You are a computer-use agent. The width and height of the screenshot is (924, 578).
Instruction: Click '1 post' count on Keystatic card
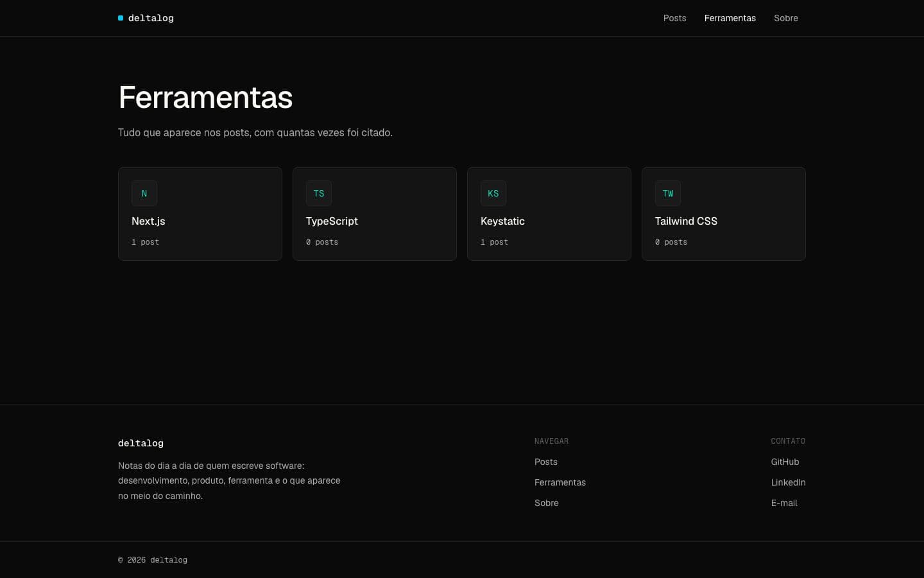pyautogui.click(x=494, y=242)
